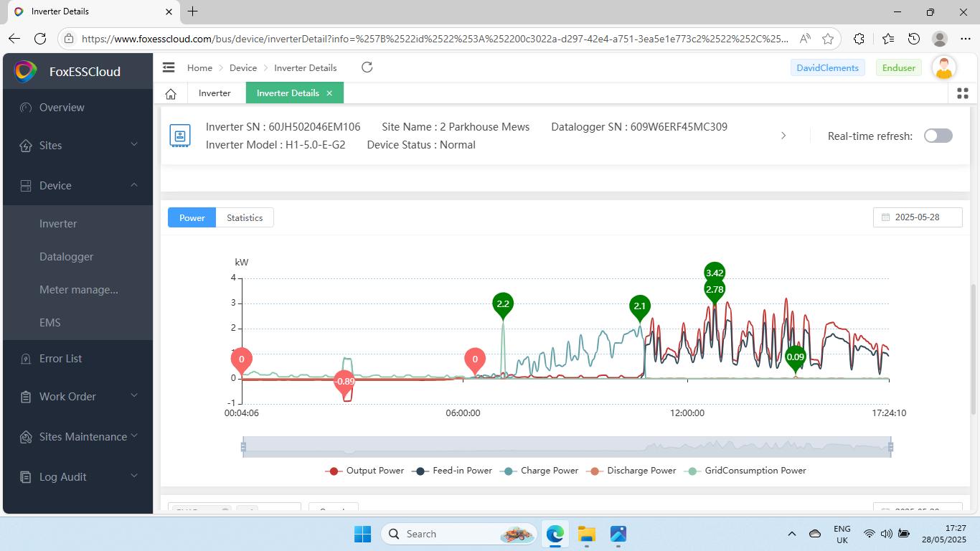
Task: Click the chart time range slider
Action: point(567,447)
